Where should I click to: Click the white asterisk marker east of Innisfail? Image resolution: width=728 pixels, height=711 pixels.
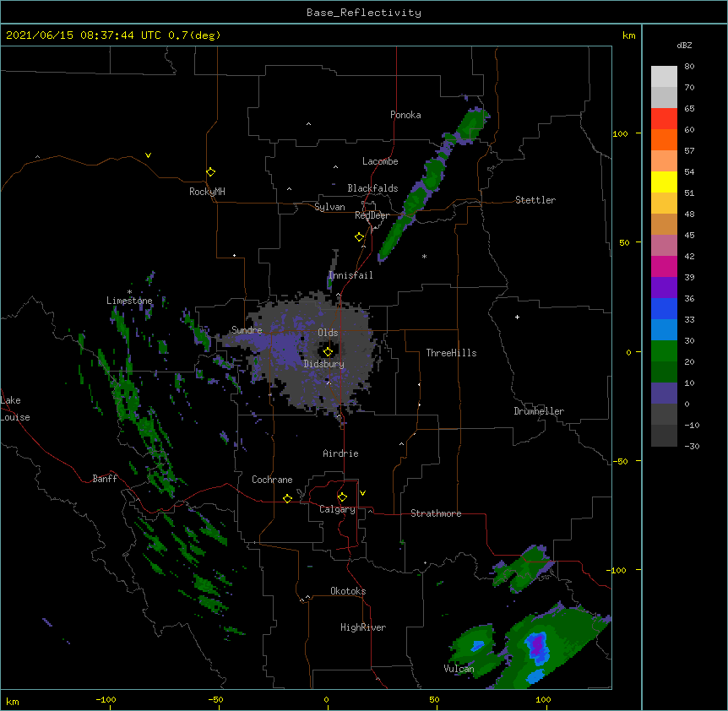[424, 256]
